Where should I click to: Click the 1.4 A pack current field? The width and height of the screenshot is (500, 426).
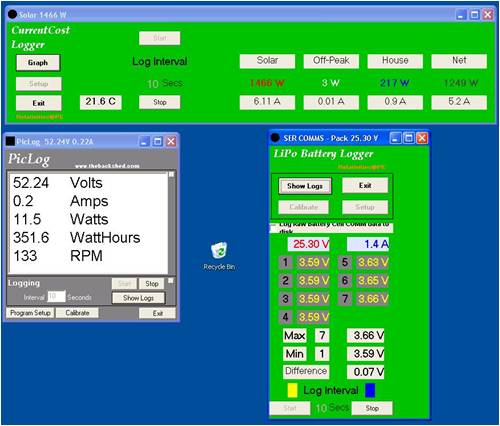tap(368, 244)
